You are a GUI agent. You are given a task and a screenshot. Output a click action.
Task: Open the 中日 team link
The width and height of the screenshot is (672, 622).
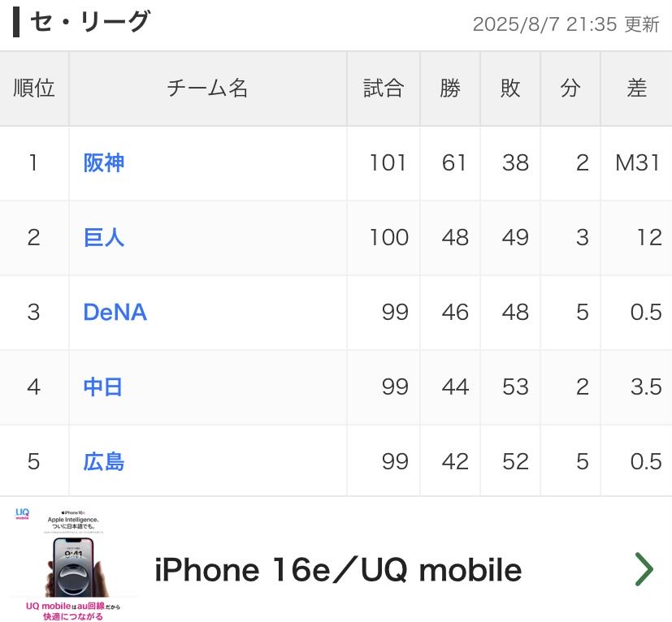103,387
